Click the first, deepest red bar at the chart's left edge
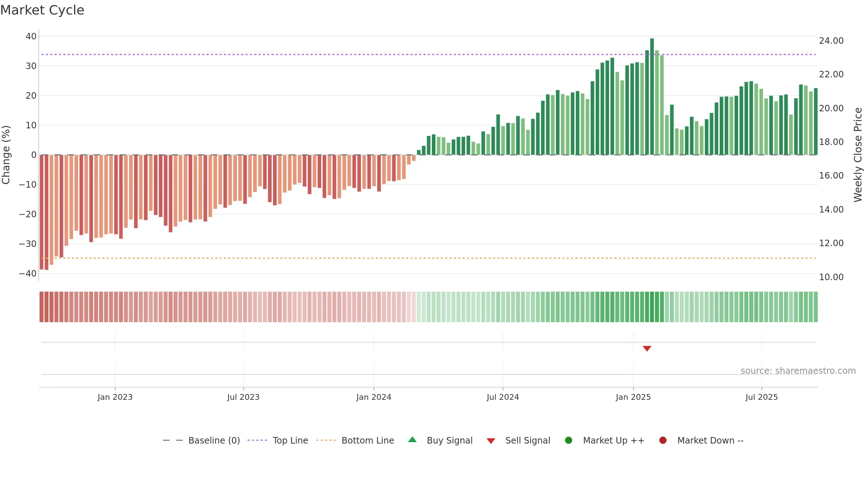Screen dimensions: 868x488 click(42, 212)
